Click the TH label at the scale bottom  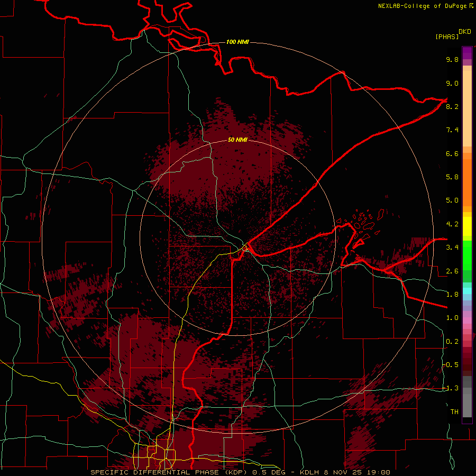454,412
